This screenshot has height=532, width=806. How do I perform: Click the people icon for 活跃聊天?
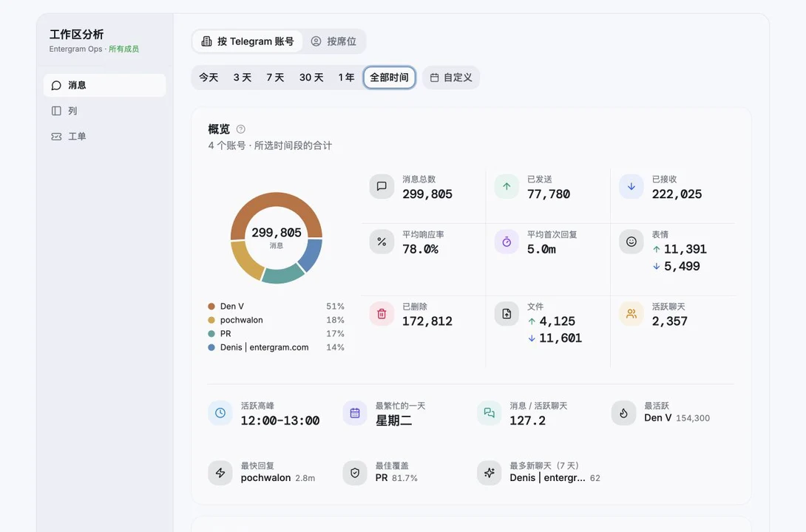click(631, 314)
